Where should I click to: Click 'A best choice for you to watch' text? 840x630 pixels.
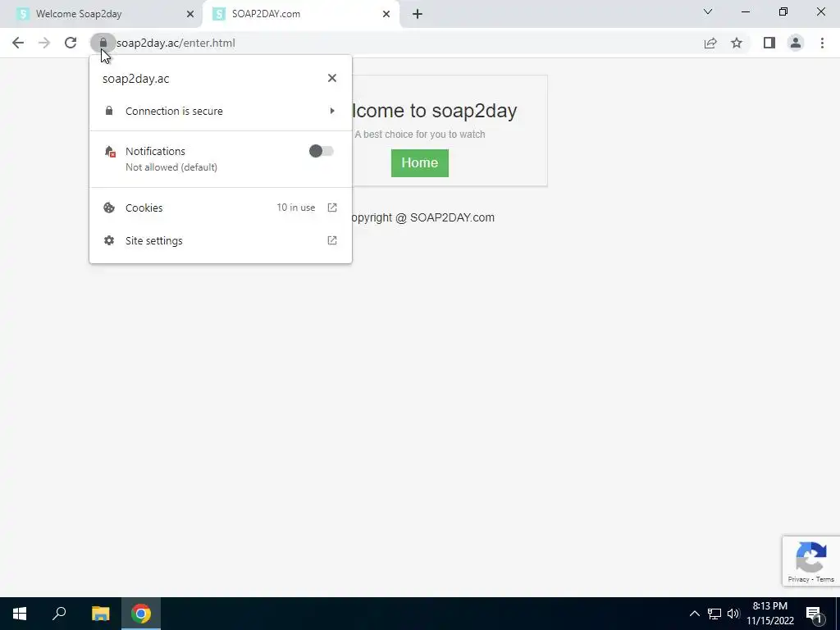pyautogui.click(x=420, y=135)
